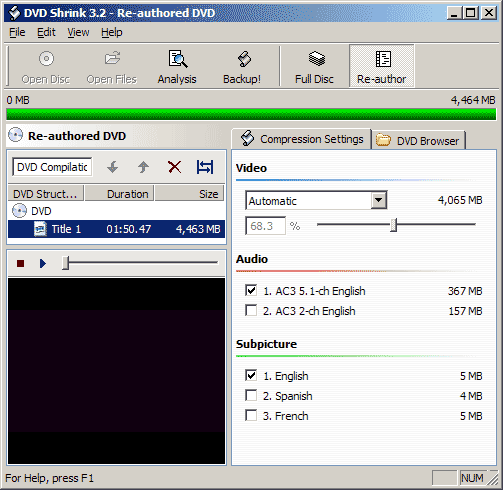Click the black video preview area
Image resolution: width=503 pixels, height=490 pixels.
tap(116, 371)
